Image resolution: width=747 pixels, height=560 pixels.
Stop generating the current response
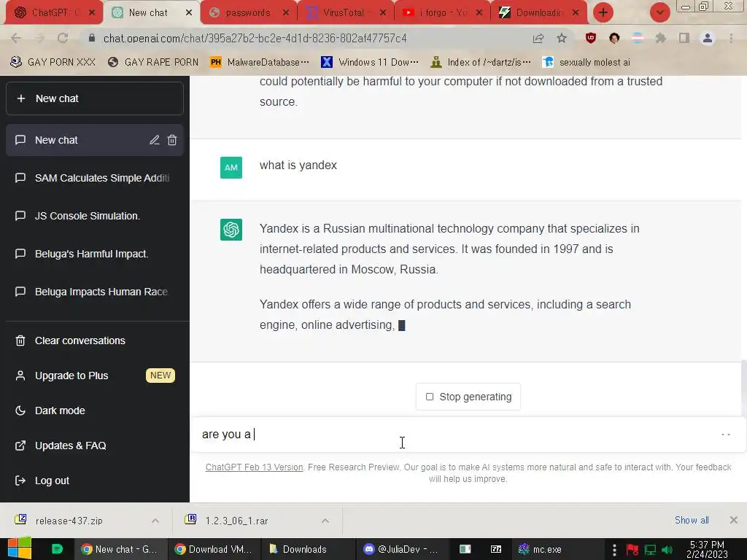[x=468, y=397]
